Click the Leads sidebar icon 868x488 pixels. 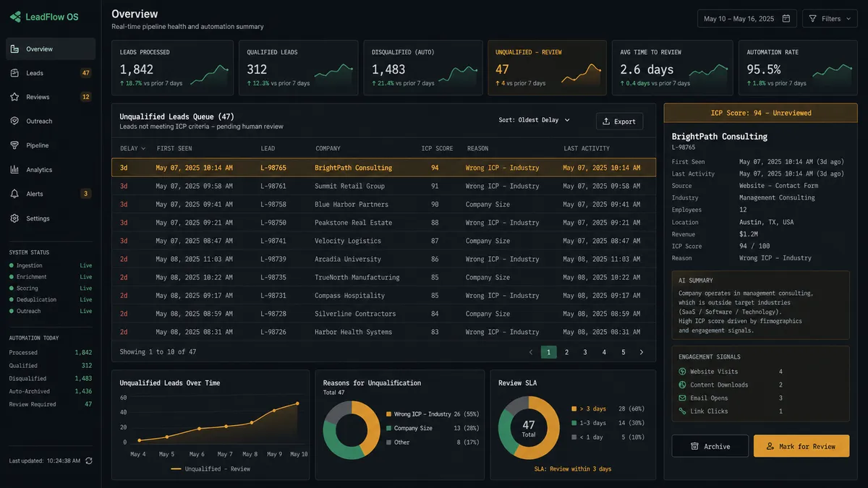tap(15, 73)
